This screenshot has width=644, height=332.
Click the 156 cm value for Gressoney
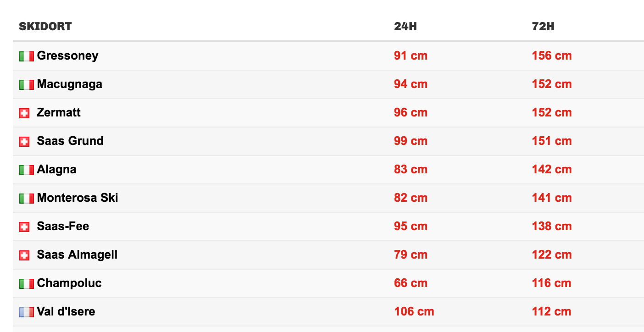pyautogui.click(x=552, y=56)
